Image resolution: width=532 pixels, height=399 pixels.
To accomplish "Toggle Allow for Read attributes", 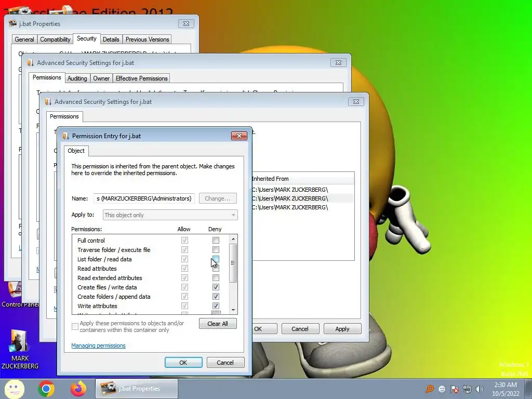I will click(x=184, y=269).
